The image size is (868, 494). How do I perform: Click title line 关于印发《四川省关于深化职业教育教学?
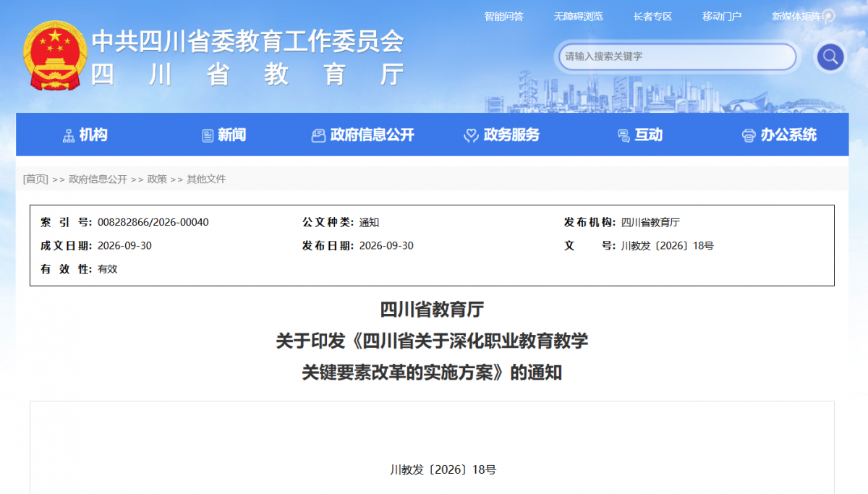click(432, 341)
